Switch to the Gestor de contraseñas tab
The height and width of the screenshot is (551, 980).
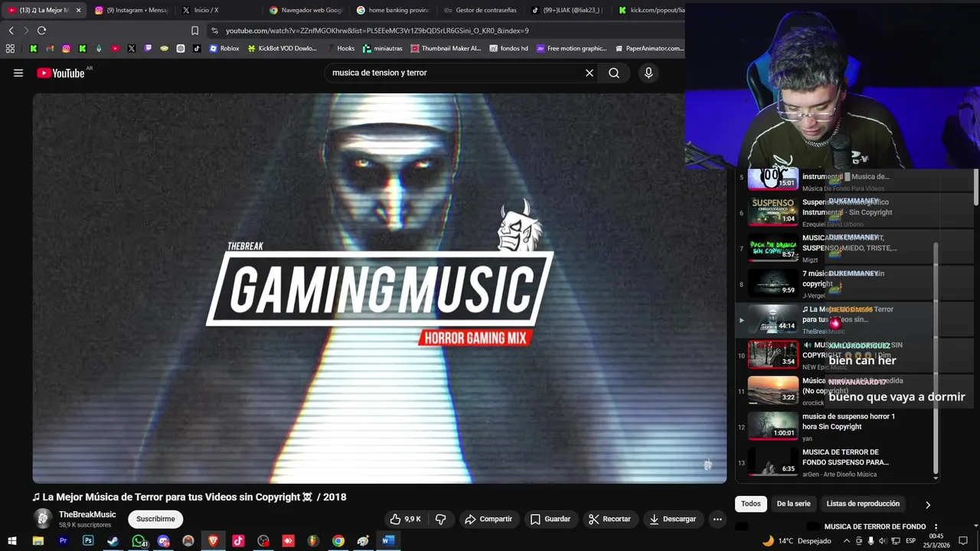pos(481,10)
